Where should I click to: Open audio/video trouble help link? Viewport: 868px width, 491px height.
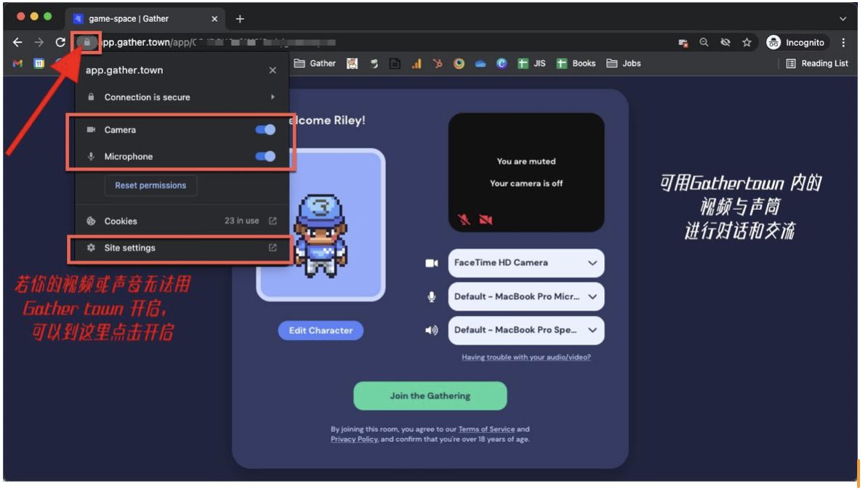pos(526,358)
